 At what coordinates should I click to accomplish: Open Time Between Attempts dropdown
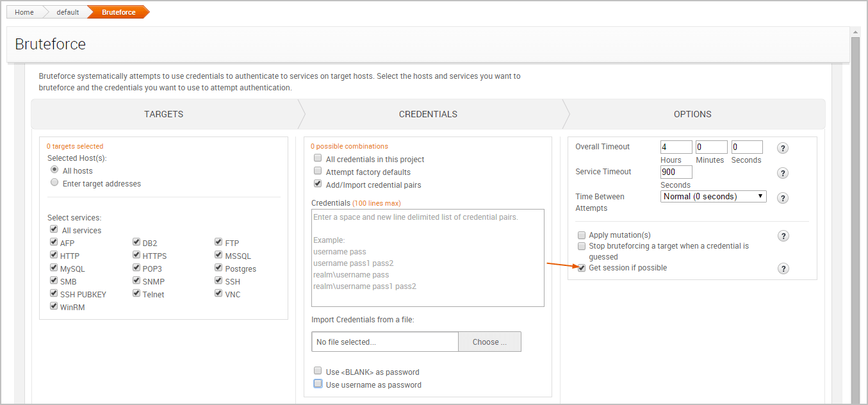[x=713, y=197]
